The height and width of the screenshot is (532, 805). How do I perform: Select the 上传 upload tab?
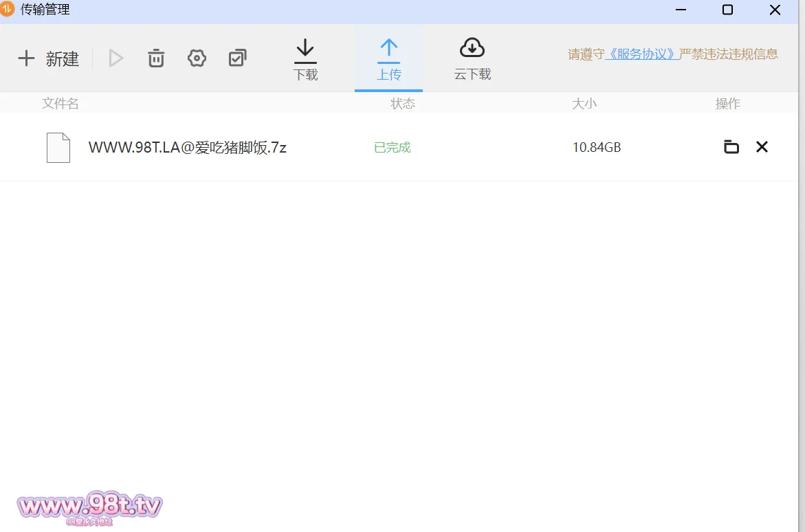tap(388, 60)
